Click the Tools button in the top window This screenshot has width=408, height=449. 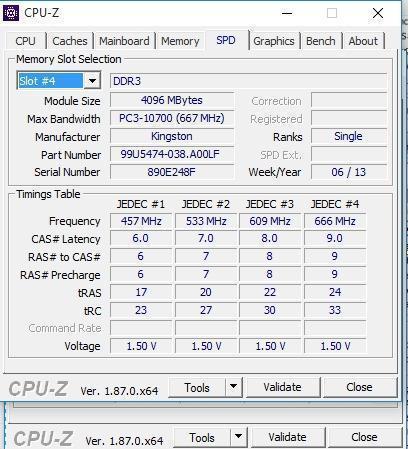197,387
